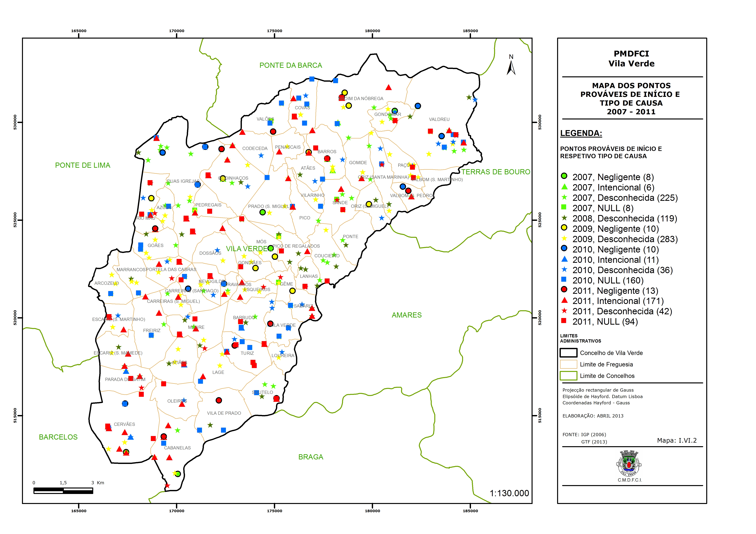Select the LANHAS parish label
This screenshot has width=756, height=534.
309,276
